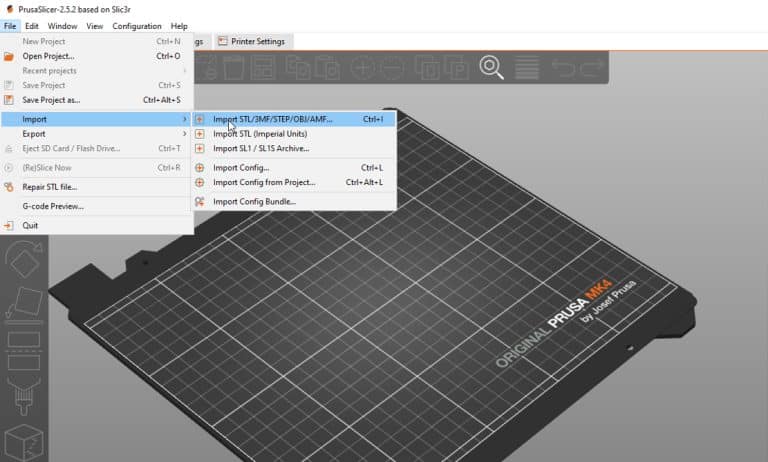The width and height of the screenshot is (768, 462).
Task: Open the Window menu
Action: [62, 26]
